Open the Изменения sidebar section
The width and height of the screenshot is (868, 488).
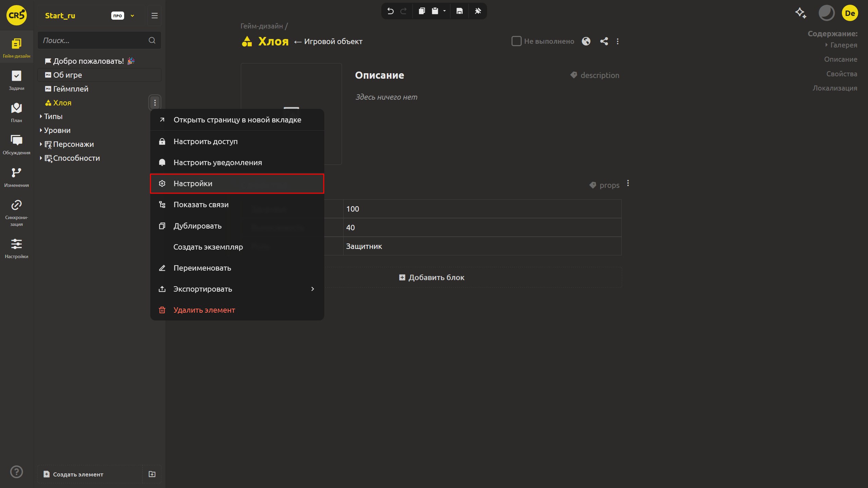coord(16,177)
